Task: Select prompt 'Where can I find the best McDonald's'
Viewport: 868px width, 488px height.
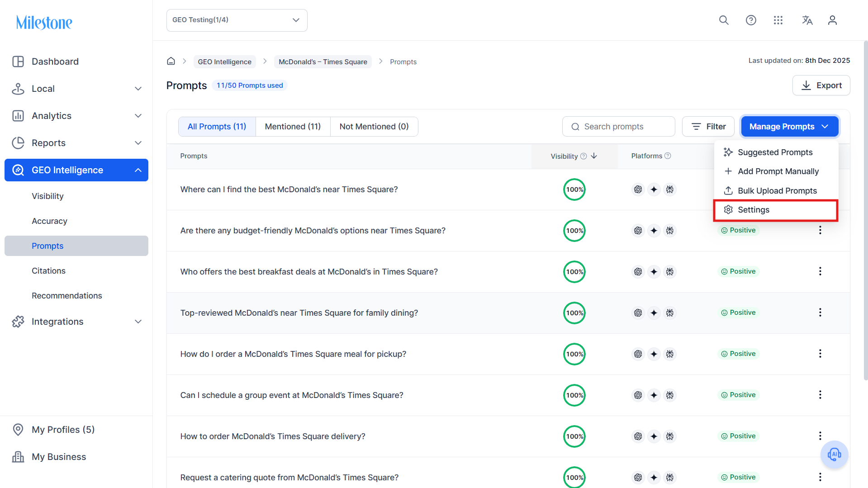Action: [x=289, y=190]
